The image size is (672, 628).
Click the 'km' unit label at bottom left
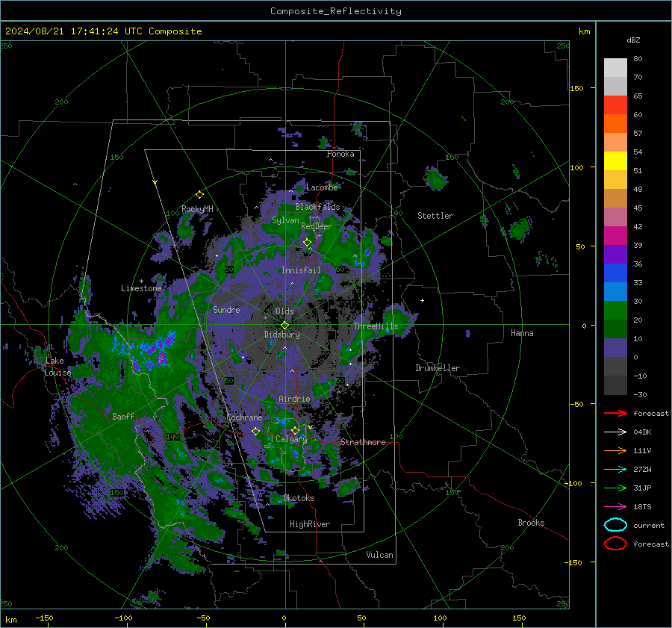10,620
